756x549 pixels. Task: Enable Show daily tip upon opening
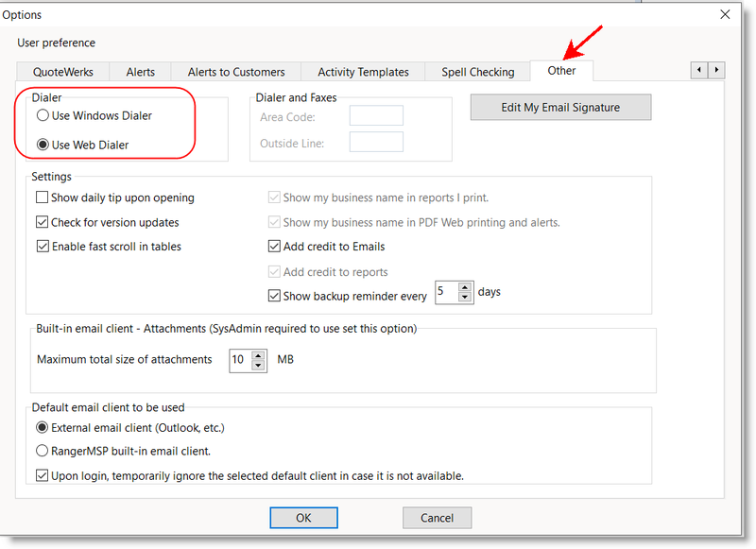tap(43, 197)
